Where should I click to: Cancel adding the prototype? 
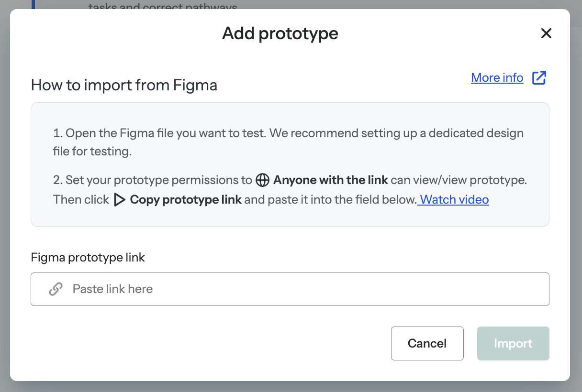coord(427,343)
